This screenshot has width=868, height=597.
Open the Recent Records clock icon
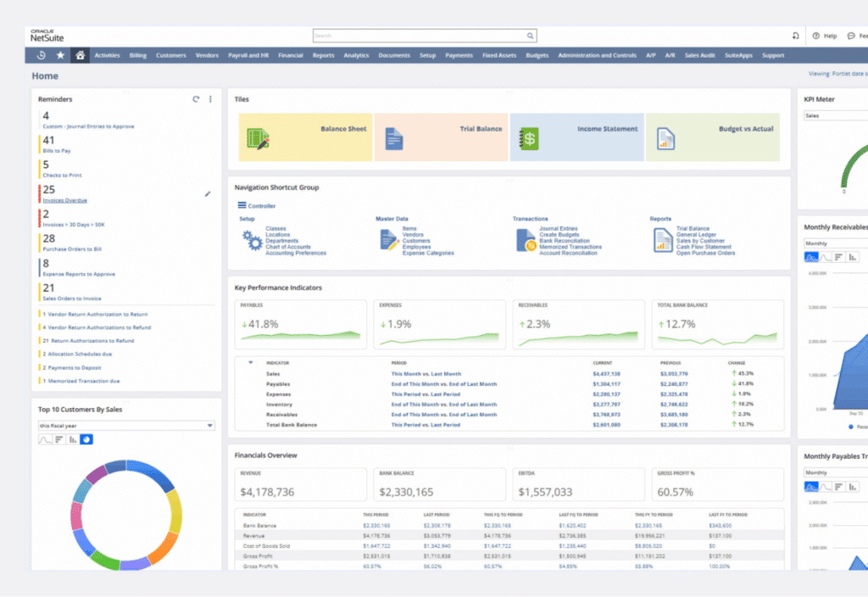(x=41, y=55)
